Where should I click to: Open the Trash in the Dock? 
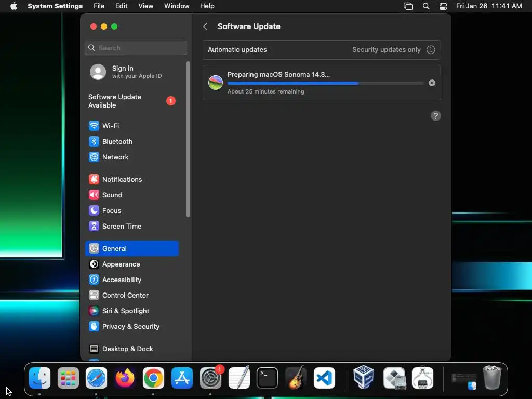492,377
